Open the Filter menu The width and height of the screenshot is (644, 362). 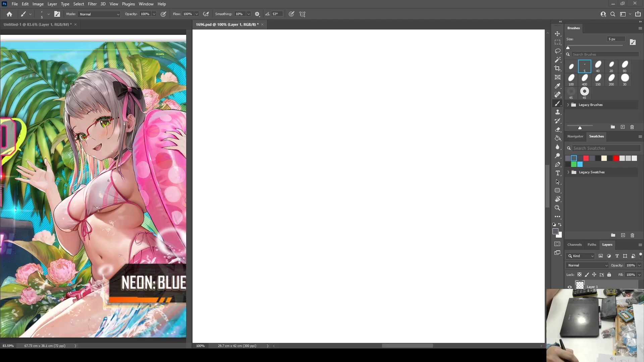(92, 4)
